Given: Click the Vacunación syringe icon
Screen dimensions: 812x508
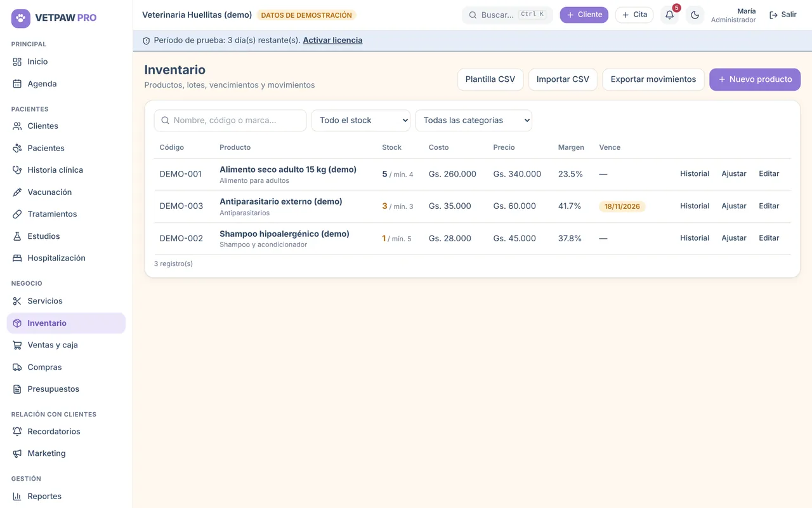Looking at the screenshot, I should [x=17, y=192].
